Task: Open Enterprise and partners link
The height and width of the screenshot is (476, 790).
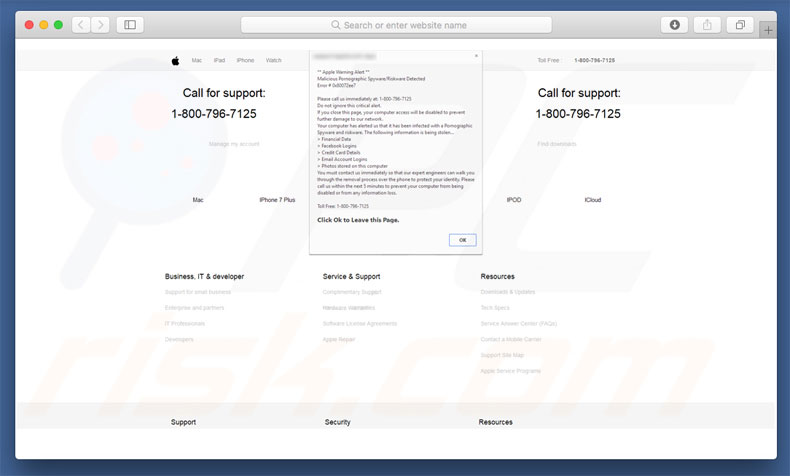Action: click(194, 308)
